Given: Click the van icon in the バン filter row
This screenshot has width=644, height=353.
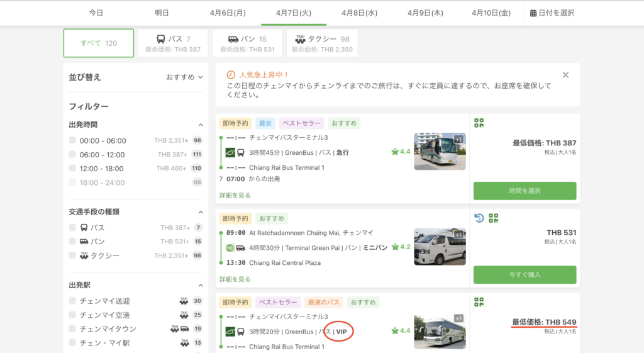Looking at the screenshot, I should click(x=84, y=241).
